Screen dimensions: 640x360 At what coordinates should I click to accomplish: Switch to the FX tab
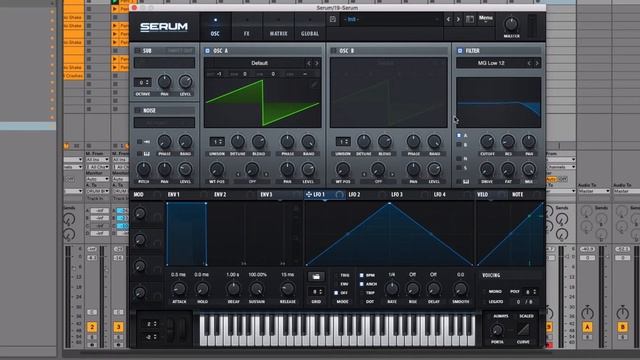click(x=247, y=27)
